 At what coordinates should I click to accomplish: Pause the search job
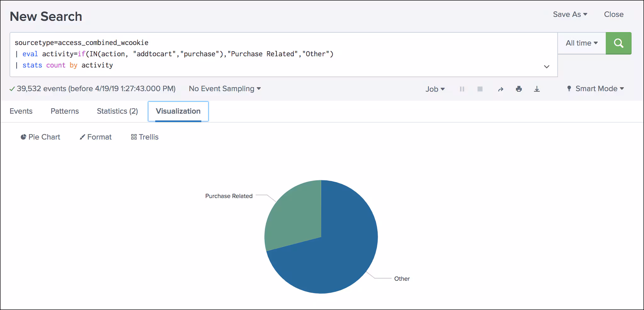pos(462,89)
